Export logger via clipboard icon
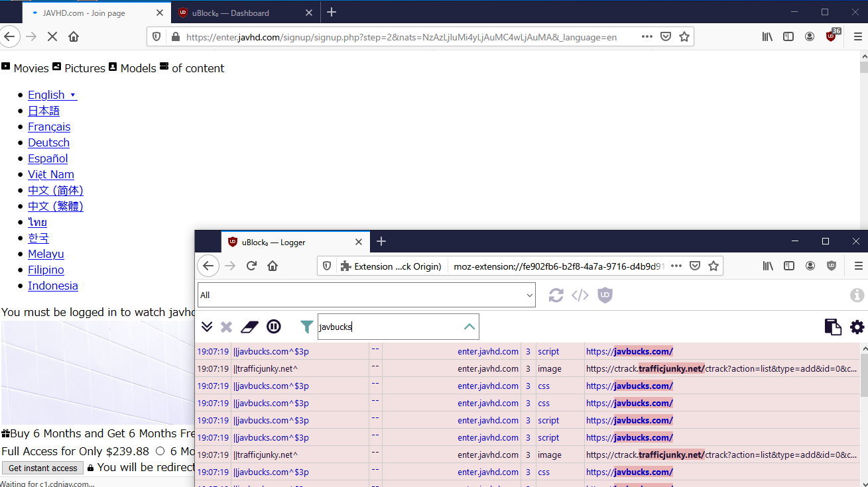This screenshot has height=487, width=868. tap(833, 327)
